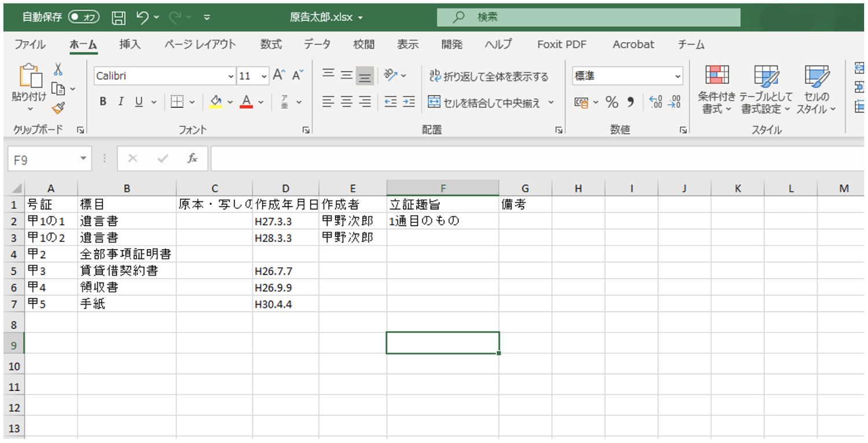Screen dimensions: 868x443
Task: Toggle Italic formatting
Action: click(121, 102)
